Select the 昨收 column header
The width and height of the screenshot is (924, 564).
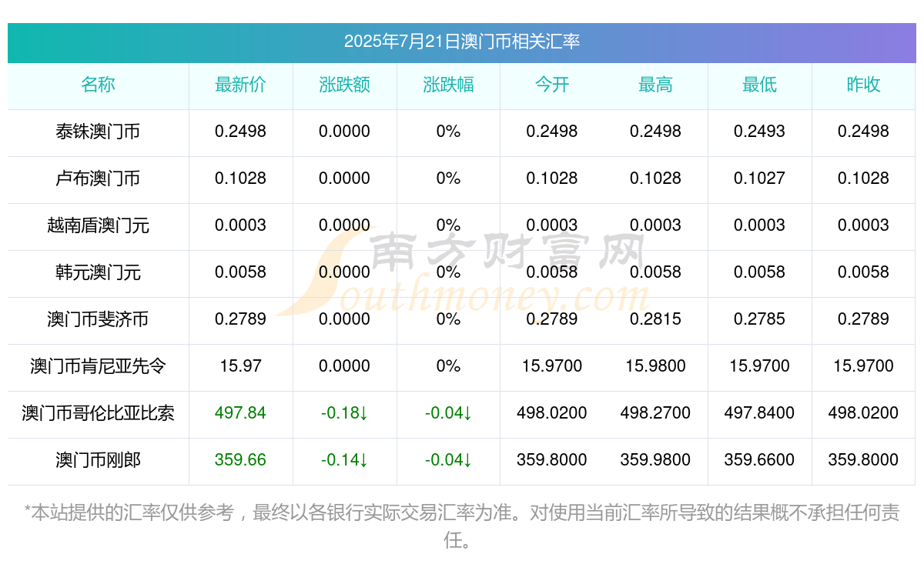[863, 85]
